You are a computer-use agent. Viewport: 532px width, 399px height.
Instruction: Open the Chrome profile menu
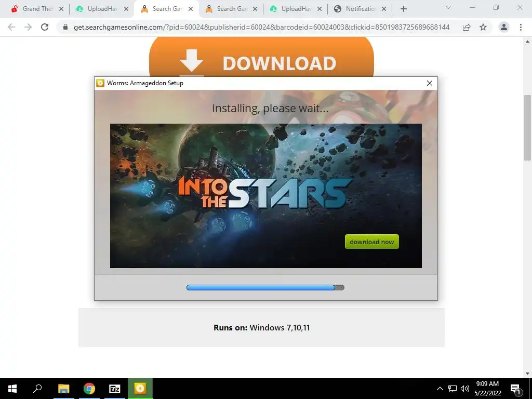click(504, 27)
